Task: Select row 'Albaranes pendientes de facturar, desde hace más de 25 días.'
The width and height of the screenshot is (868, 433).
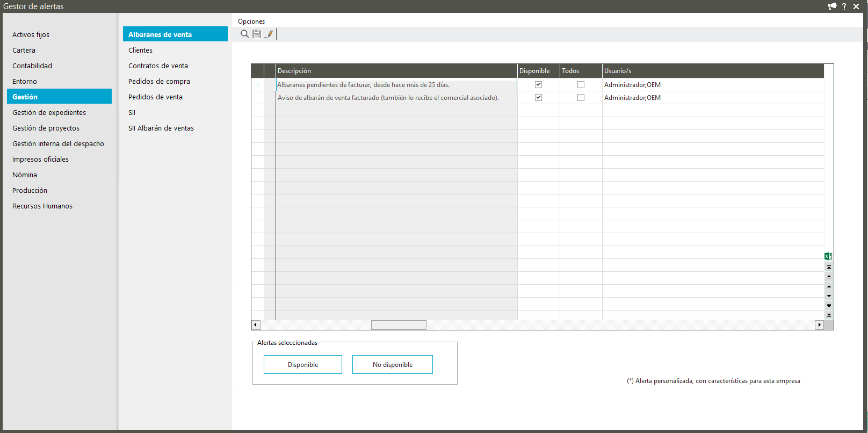Action: [x=396, y=85]
